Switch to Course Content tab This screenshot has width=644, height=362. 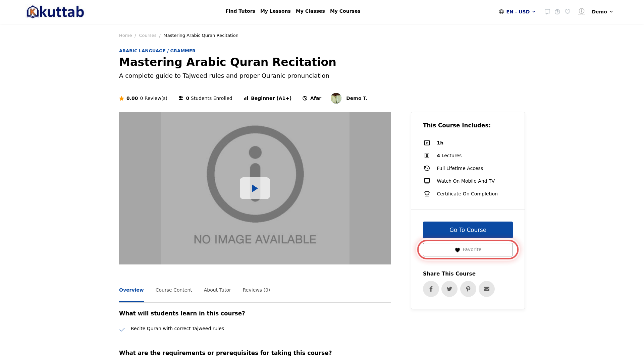174,290
